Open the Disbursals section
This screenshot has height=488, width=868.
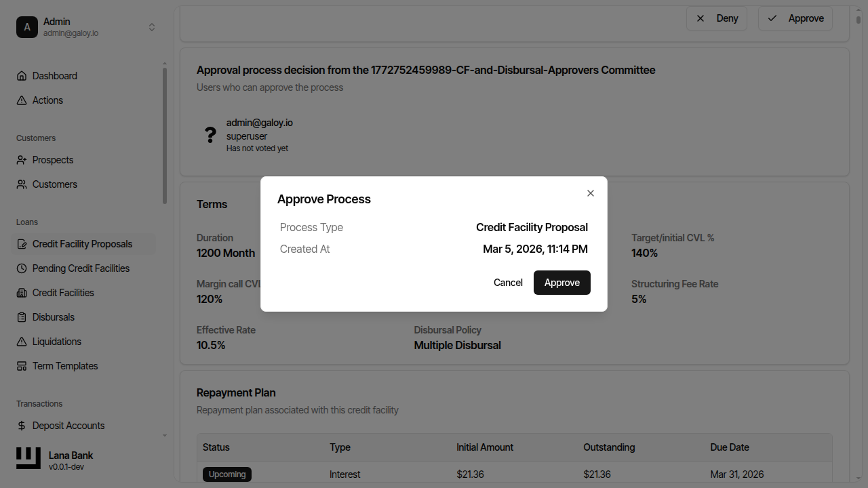tap(52, 317)
